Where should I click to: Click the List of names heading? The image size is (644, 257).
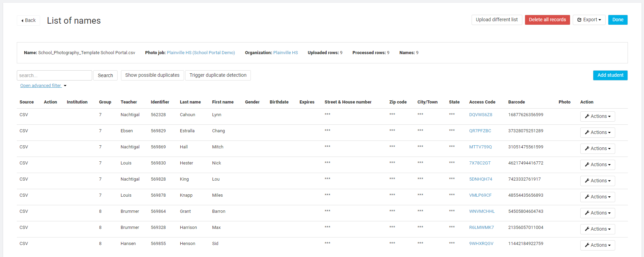pyautogui.click(x=74, y=21)
